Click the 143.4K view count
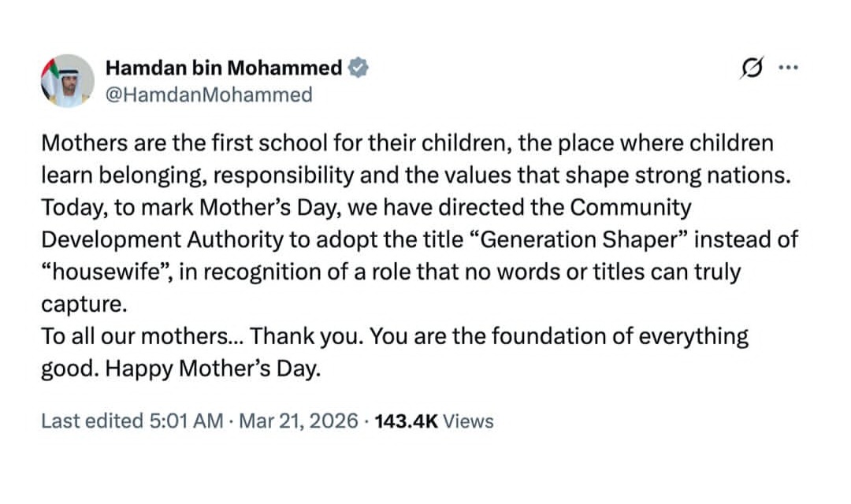 point(406,421)
